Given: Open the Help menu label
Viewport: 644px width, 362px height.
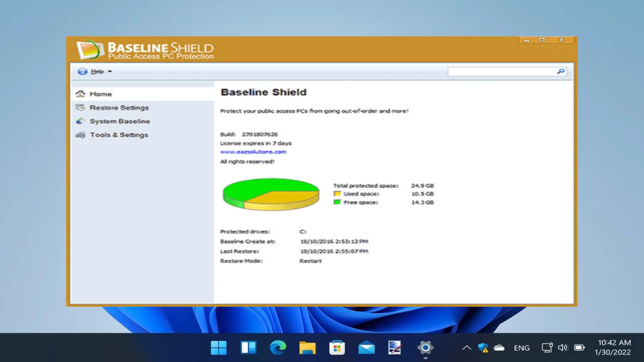Looking at the screenshot, I should (x=97, y=71).
